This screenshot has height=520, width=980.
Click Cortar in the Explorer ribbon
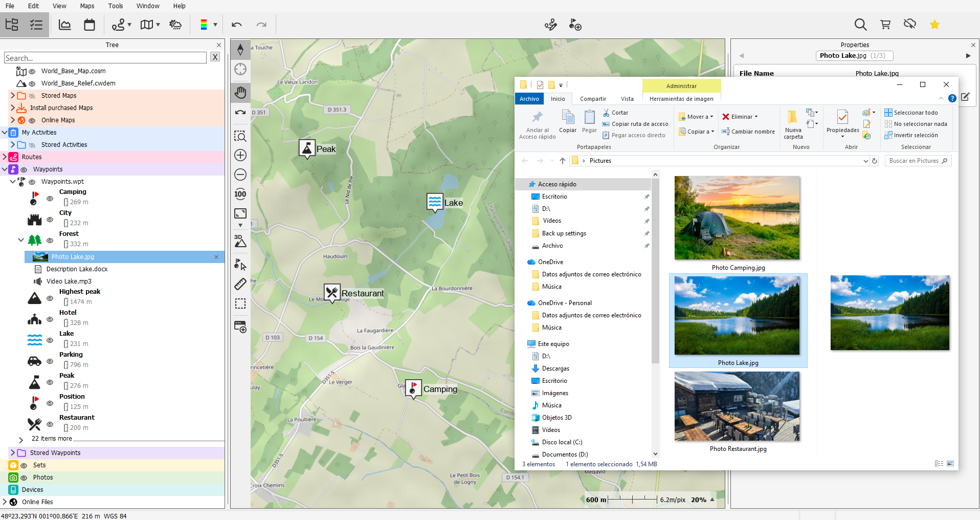615,113
